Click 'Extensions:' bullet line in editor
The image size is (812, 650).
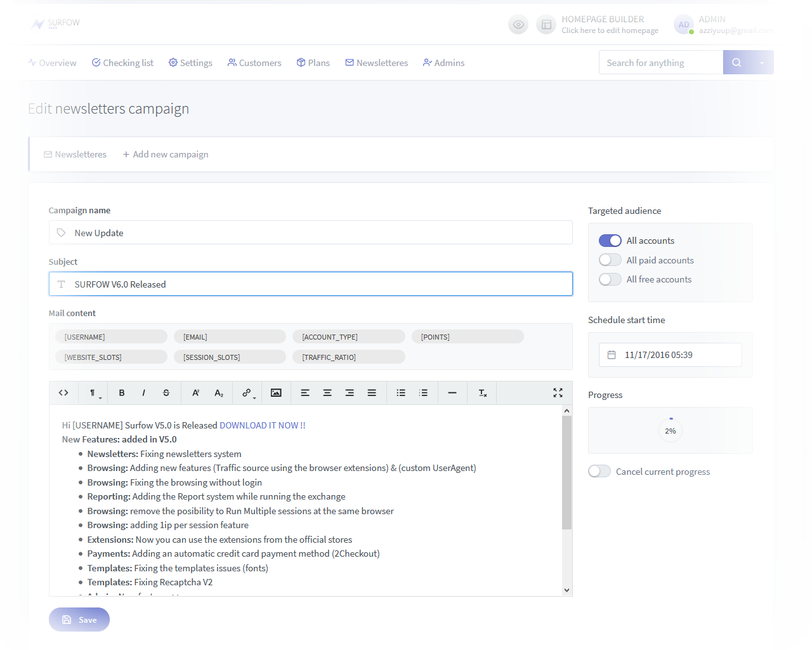point(219,540)
